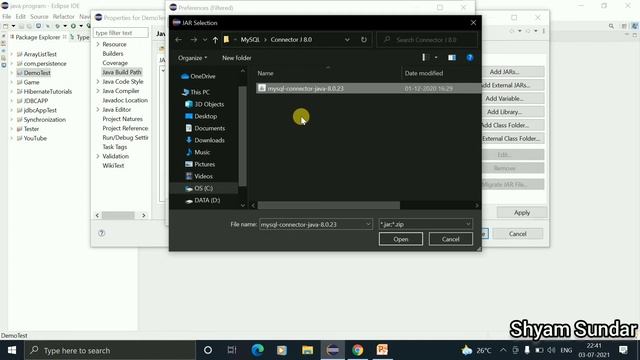This screenshot has width=640, height=360.
Task: Select This PC in navigation pane
Action: [196, 92]
